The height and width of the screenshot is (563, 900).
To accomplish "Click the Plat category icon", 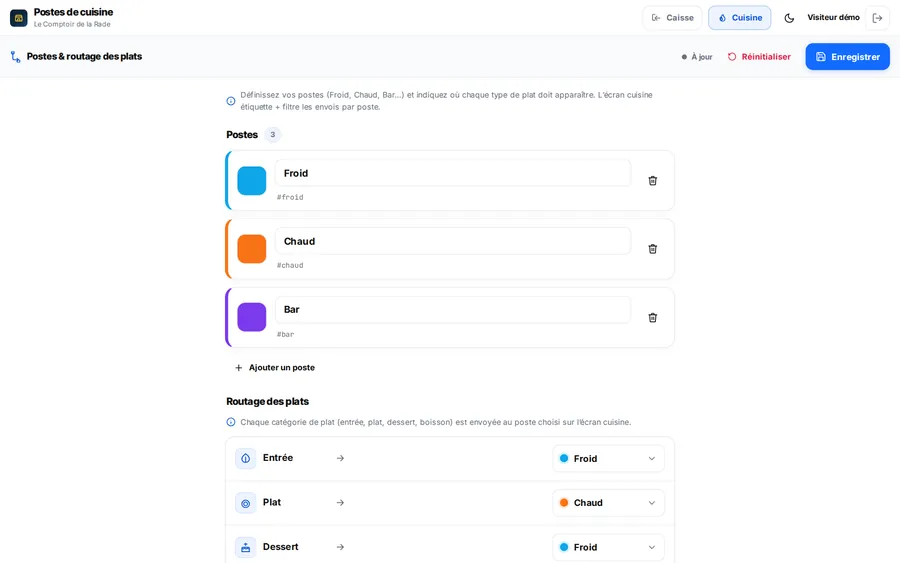I will click(x=246, y=503).
